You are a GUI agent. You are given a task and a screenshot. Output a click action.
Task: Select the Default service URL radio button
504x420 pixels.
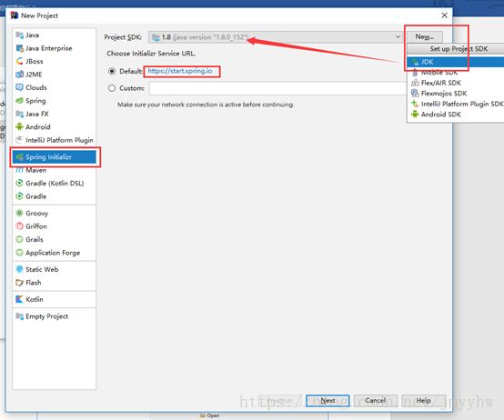(112, 71)
